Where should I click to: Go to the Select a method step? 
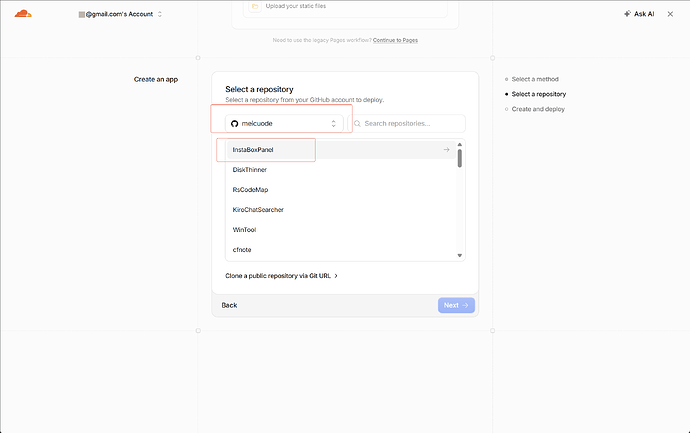tap(535, 79)
